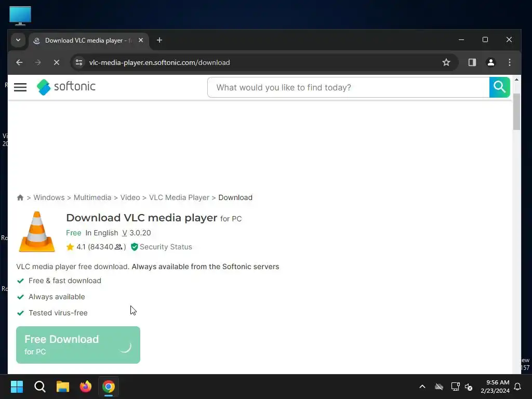Screen dimensions: 532x399
Task: Click the Download breadcrumb text
Action: tap(235, 197)
